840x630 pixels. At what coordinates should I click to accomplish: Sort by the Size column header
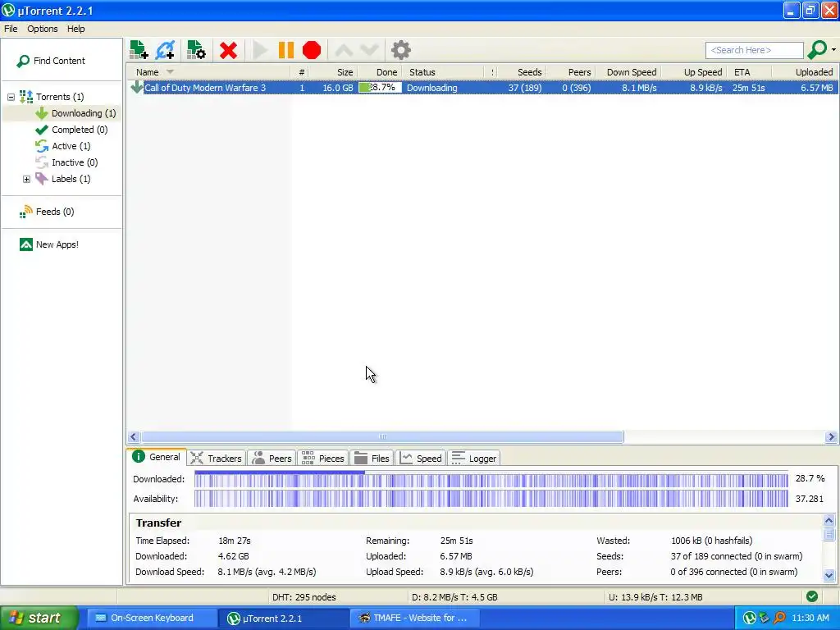(333, 72)
